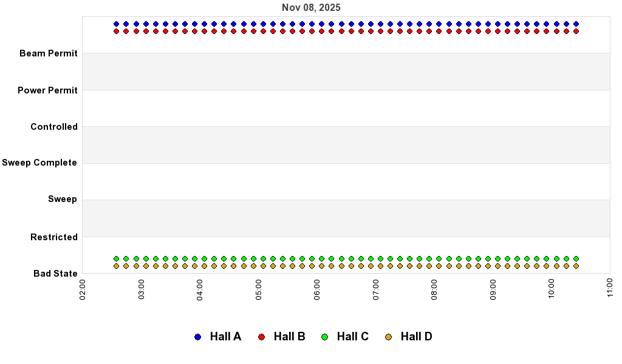
Task: Select the leftmost blue Hall A data point
Action: [x=117, y=24]
